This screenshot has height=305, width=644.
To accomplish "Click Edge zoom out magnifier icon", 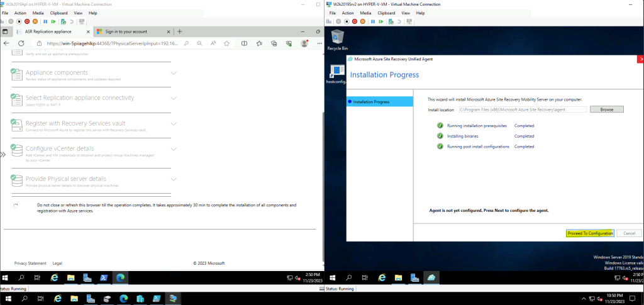I will pyautogui.click(x=199, y=43).
